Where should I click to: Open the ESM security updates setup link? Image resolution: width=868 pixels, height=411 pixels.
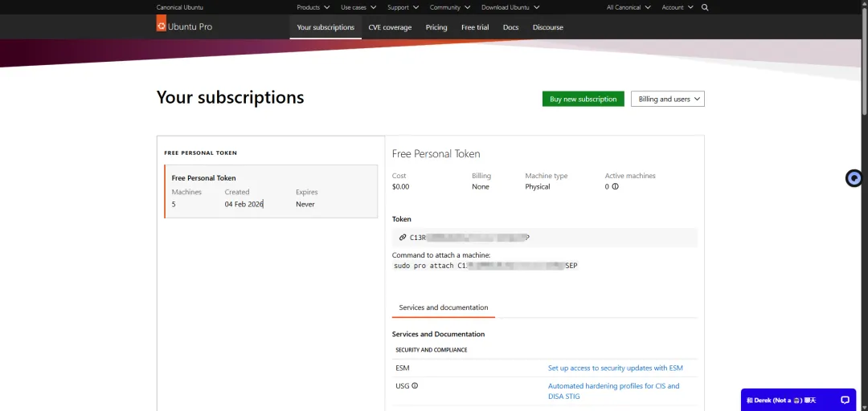[615, 368]
